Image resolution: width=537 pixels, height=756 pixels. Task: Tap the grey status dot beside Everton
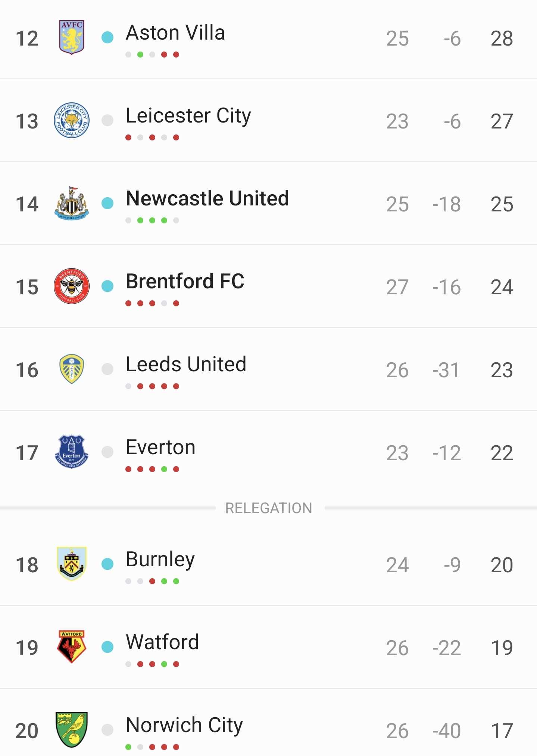click(107, 452)
